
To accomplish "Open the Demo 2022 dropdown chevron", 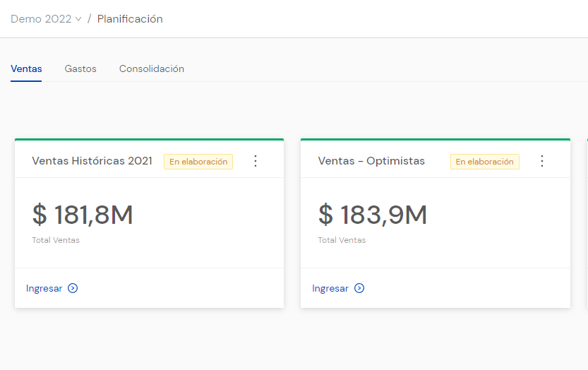I will click(x=78, y=20).
